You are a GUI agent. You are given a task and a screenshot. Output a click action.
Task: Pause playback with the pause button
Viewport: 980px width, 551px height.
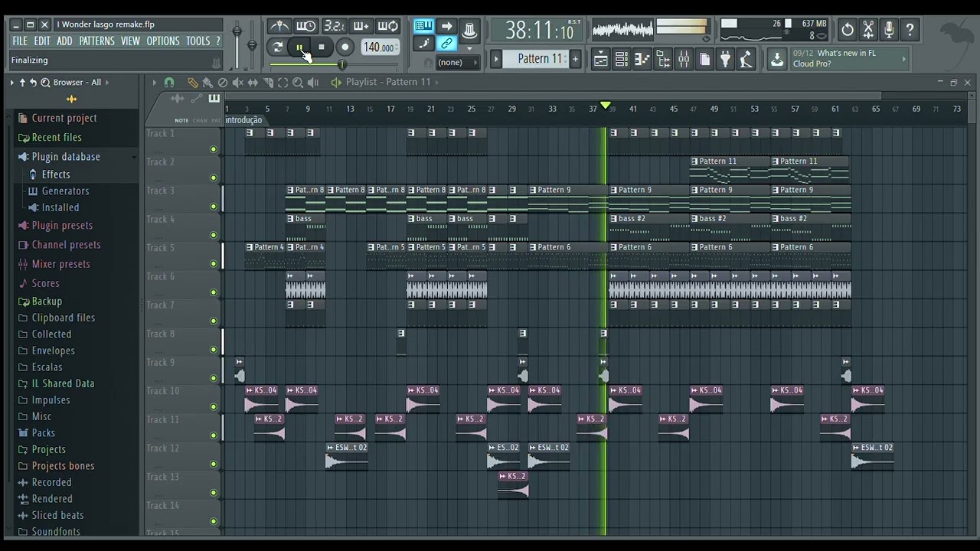299,47
